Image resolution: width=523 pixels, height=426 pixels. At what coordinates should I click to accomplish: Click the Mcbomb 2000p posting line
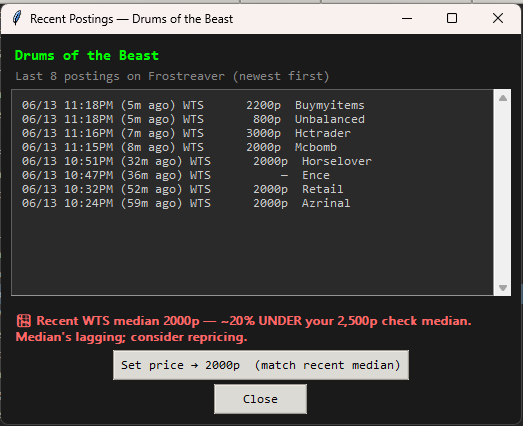pyautogui.click(x=179, y=147)
